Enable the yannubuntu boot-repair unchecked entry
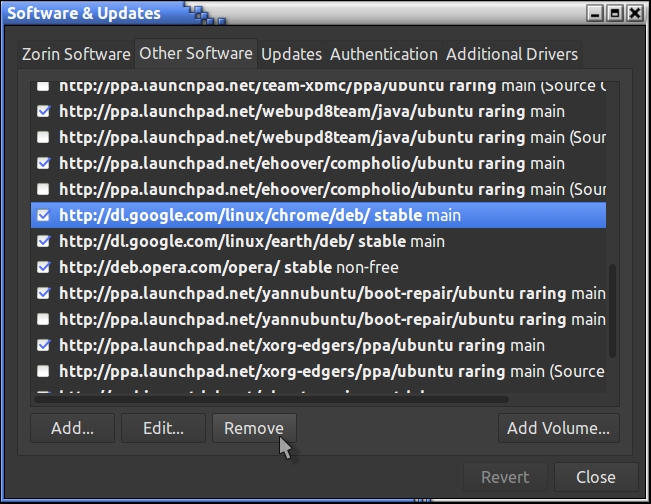651x504 pixels. point(43,319)
